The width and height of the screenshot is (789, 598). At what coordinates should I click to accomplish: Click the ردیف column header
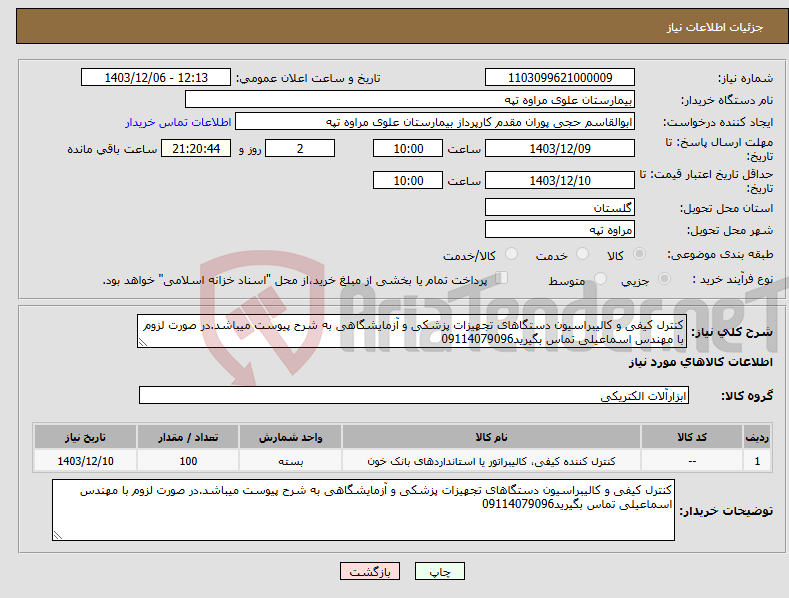tap(757, 437)
